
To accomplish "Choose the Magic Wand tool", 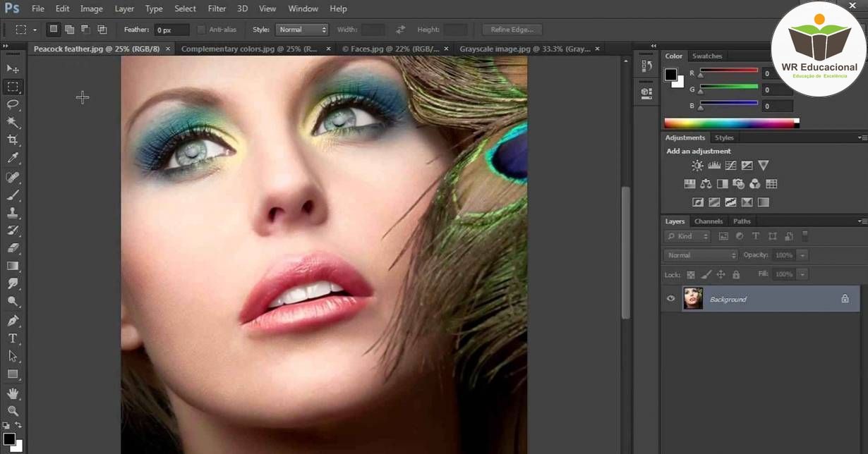I will pos(13,122).
